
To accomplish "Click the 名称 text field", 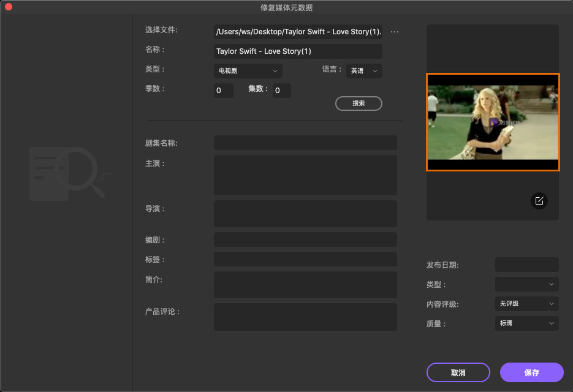I will click(x=298, y=51).
